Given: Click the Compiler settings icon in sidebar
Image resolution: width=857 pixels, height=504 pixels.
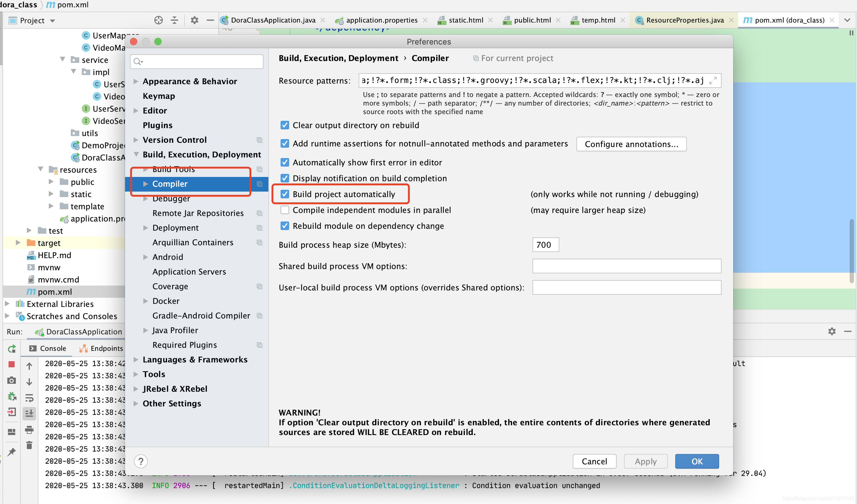Looking at the screenshot, I should pyautogui.click(x=259, y=184).
